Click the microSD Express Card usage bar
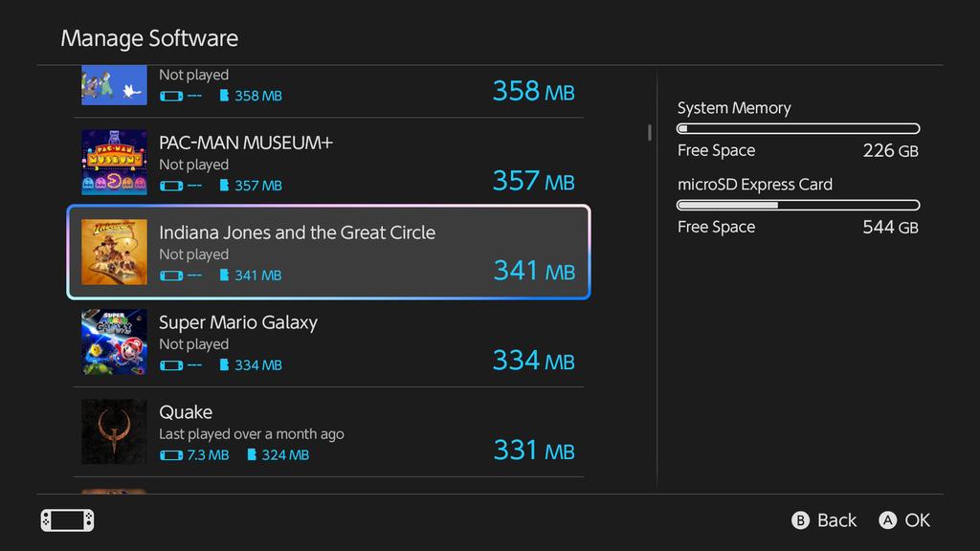The image size is (980, 551). [x=798, y=205]
